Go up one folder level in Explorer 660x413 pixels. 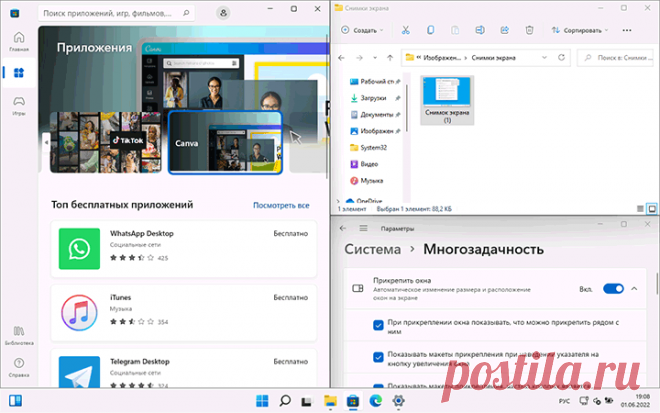tap(390, 58)
